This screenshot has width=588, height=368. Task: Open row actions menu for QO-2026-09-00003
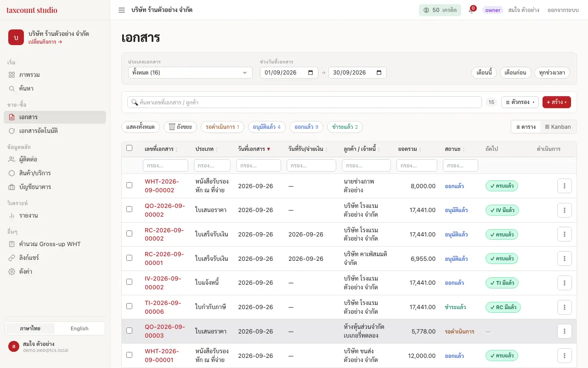point(565,331)
